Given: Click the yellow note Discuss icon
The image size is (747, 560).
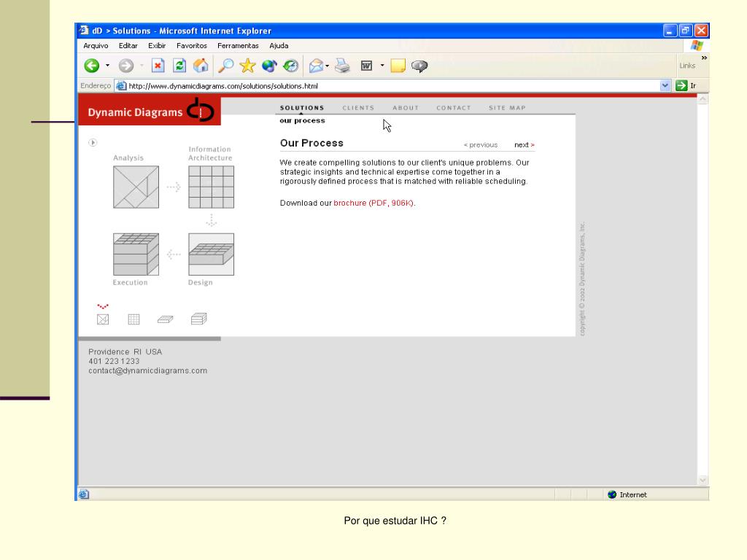Looking at the screenshot, I should [398, 66].
